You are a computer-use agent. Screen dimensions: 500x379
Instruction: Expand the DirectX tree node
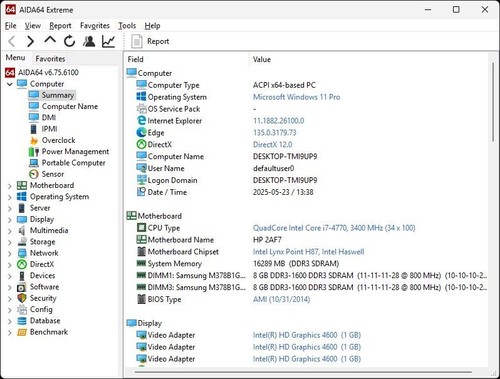[x=10, y=265]
